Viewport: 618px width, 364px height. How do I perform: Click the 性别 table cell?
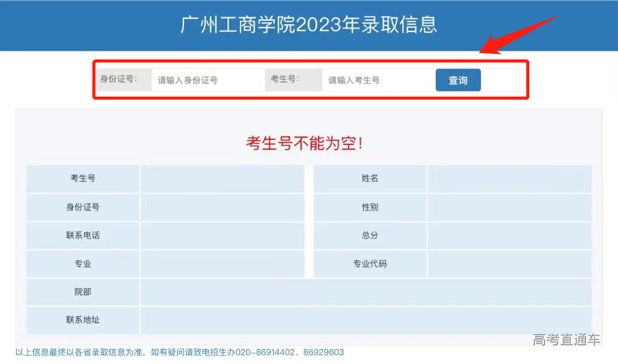(x=370, y=207)
